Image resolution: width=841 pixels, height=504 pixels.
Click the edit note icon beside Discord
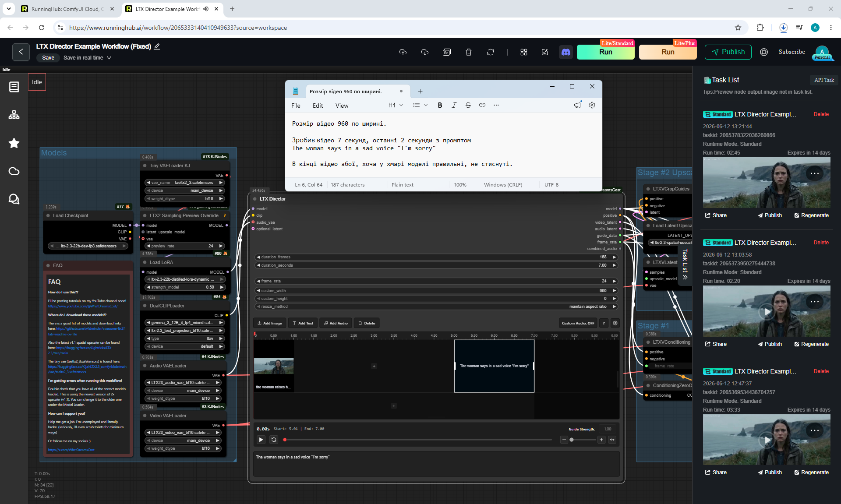pos(545,52)
